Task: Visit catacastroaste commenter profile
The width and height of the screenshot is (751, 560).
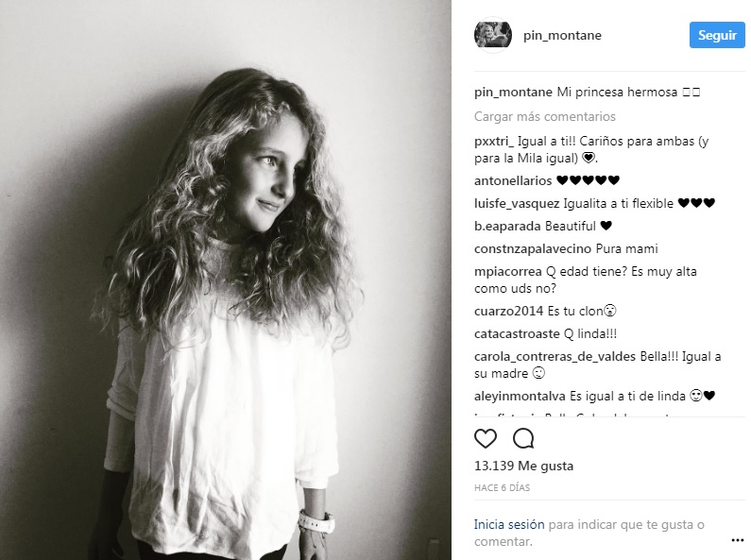Action: tap(517, 333)
